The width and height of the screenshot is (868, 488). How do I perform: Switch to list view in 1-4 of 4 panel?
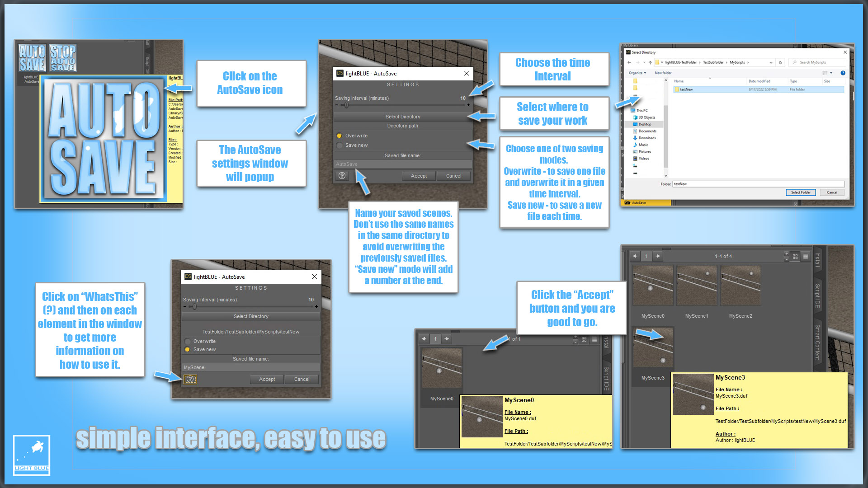pos(806,256)
